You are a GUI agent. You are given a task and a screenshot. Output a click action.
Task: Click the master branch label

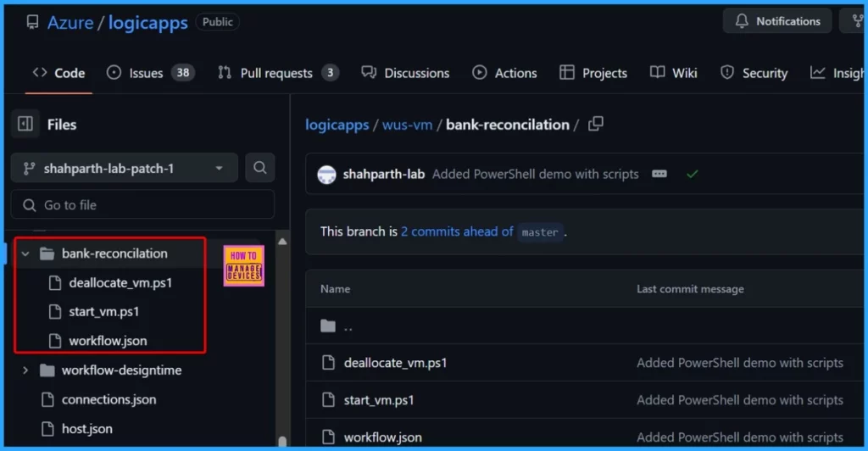(x=540, y=232)
